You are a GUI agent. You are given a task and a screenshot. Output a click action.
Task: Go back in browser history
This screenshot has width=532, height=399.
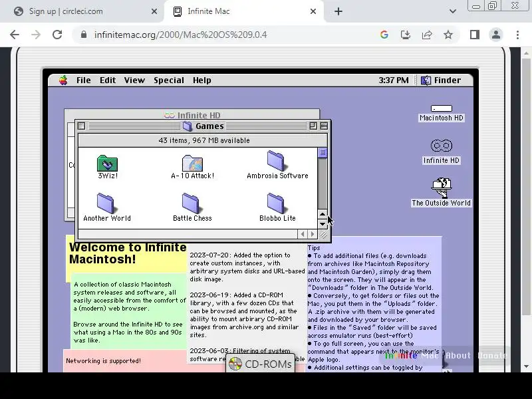click(15, 35)
